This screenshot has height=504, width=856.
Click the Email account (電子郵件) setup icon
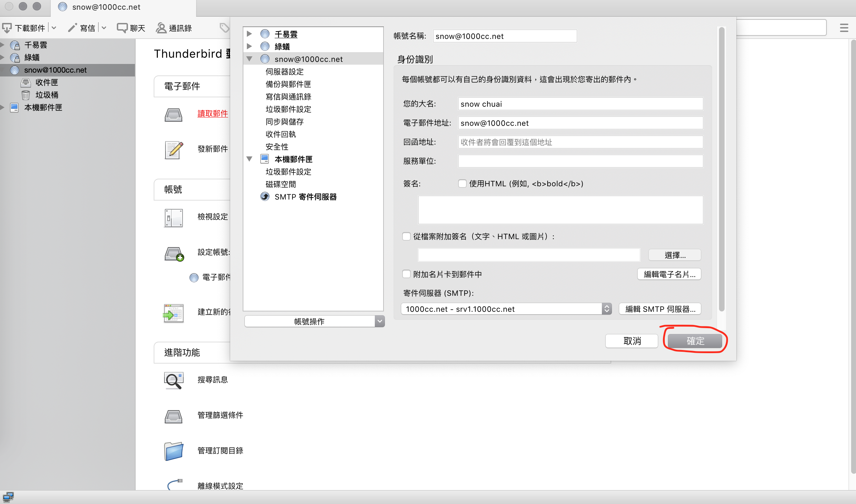(x=194, y=277)
